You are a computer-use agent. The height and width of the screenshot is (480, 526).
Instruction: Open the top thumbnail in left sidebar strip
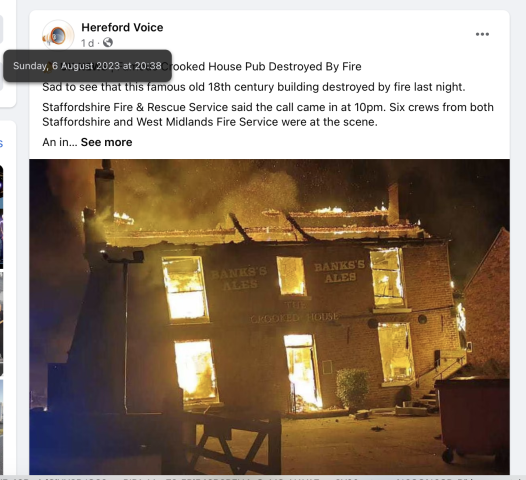point(1,217)
